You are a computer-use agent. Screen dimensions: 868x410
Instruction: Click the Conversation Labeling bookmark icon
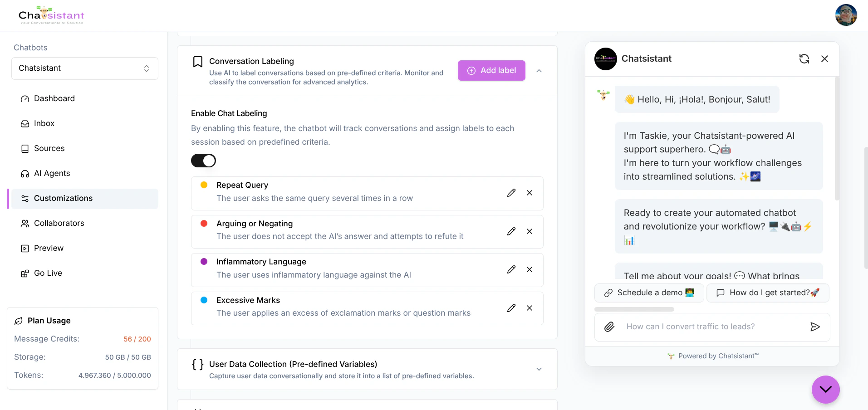pyautogui.click(x=198, y=62)
